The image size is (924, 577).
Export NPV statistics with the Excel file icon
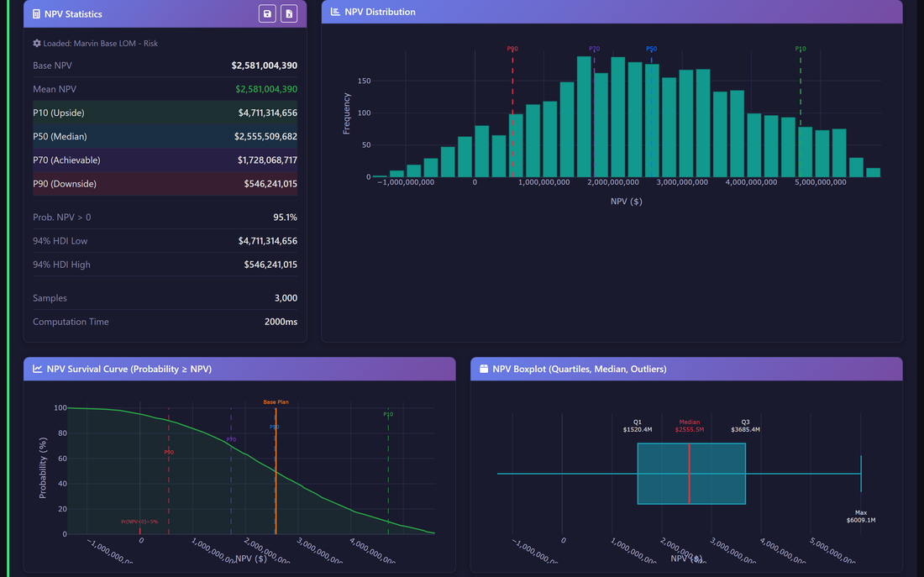click(x=289, y=13)
